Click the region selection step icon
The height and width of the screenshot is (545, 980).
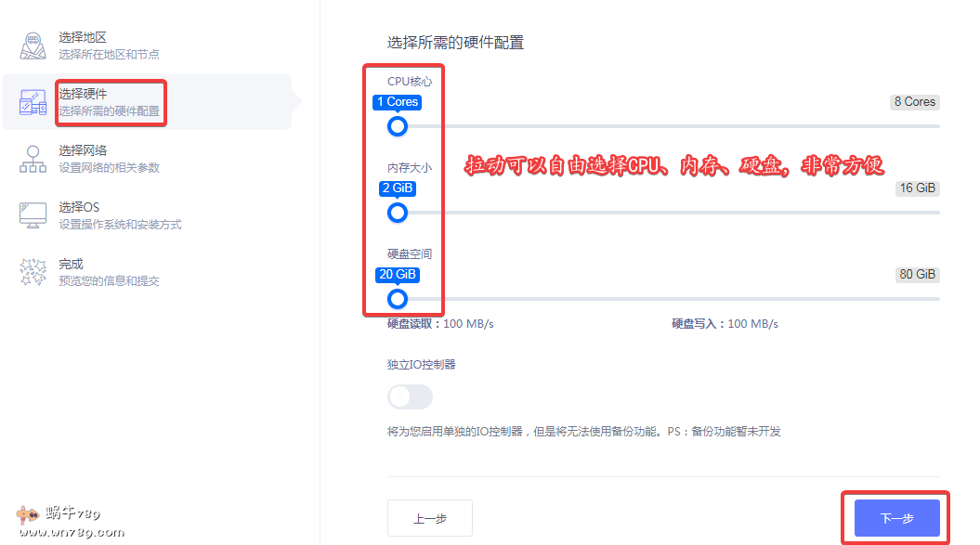pos(33,45)
